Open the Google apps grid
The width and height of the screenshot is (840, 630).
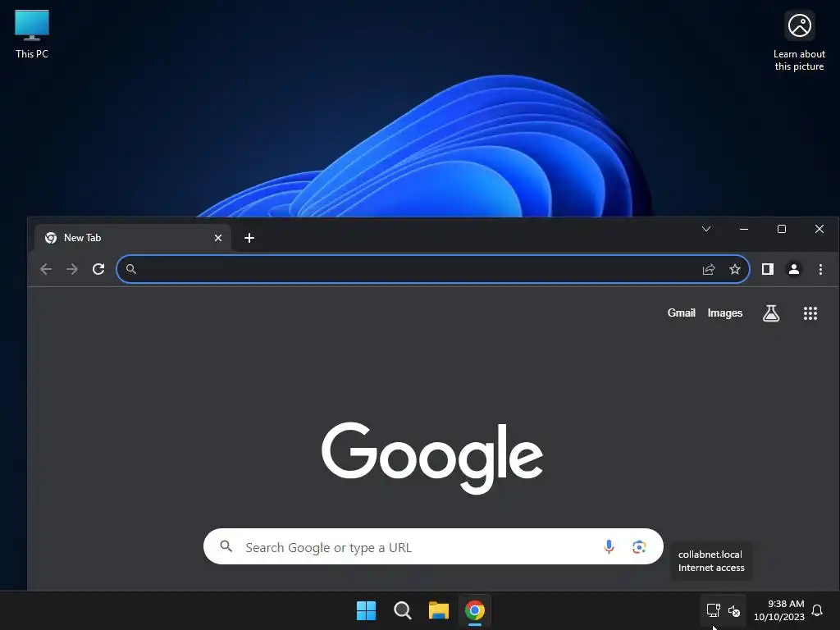[810, 313]
